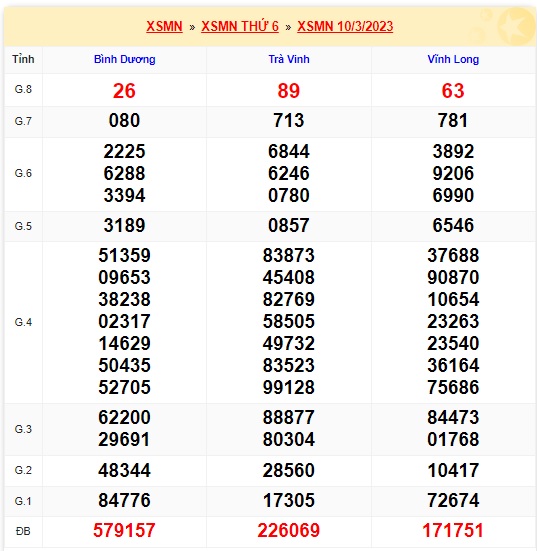Click the G.2 number 48344
This screenshot has width=537, height=551.
(124, 471)
